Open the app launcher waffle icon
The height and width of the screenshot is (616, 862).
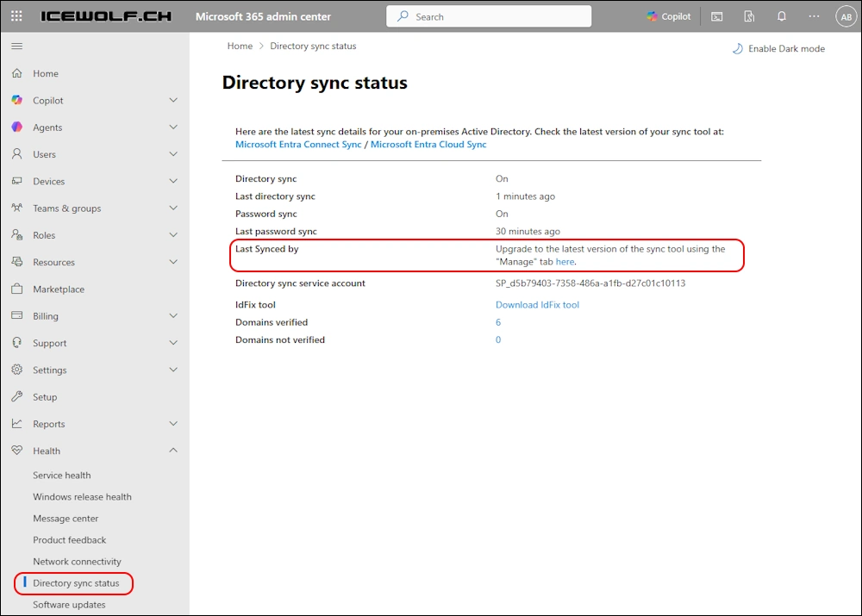tap(16, 16)
